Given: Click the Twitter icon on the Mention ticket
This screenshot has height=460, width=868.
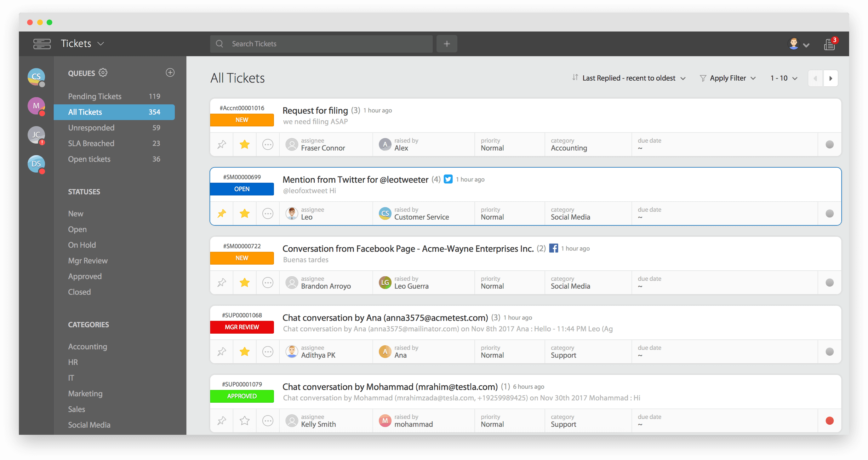Looking at the screenshot, I should point(448,179).
